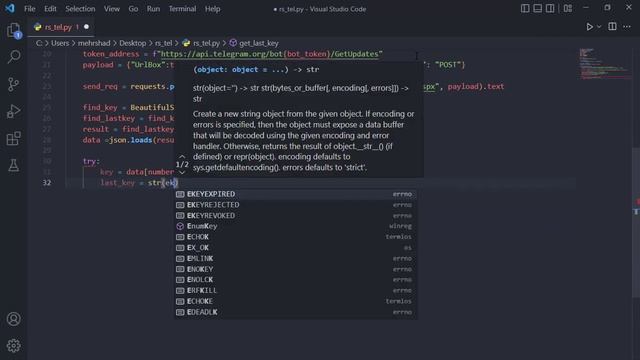Image resolution: width=640 pixels, height=360 pixels.
Task: Click the minimap code overview
Action: pyautogui.click(x=604, y=64)
